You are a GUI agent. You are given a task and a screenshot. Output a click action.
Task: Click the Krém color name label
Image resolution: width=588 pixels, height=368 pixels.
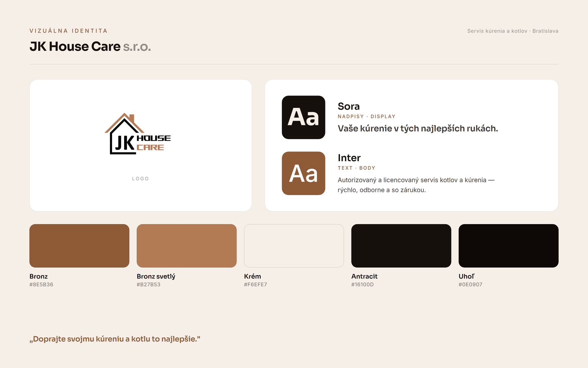253,276
